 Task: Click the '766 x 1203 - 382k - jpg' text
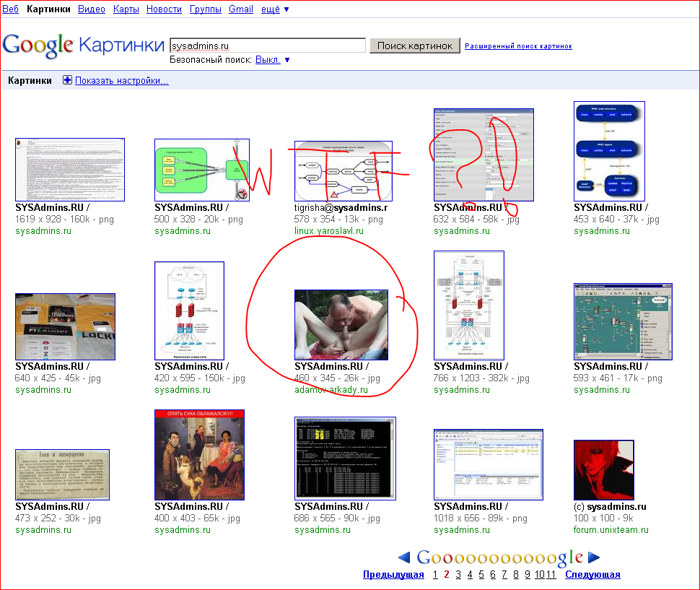[481, 378]
